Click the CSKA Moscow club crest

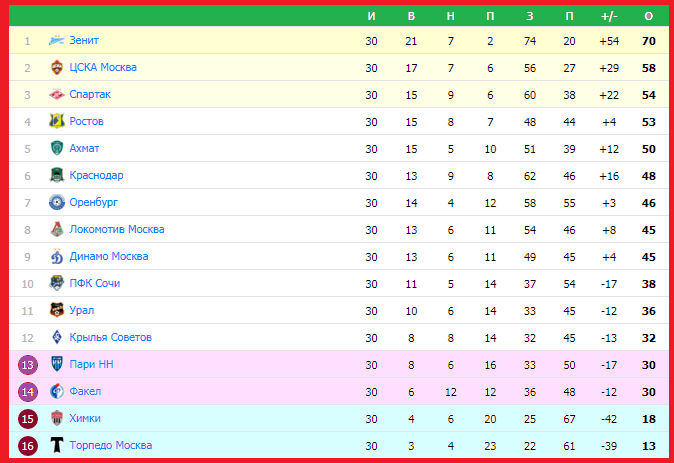(57, 67)
